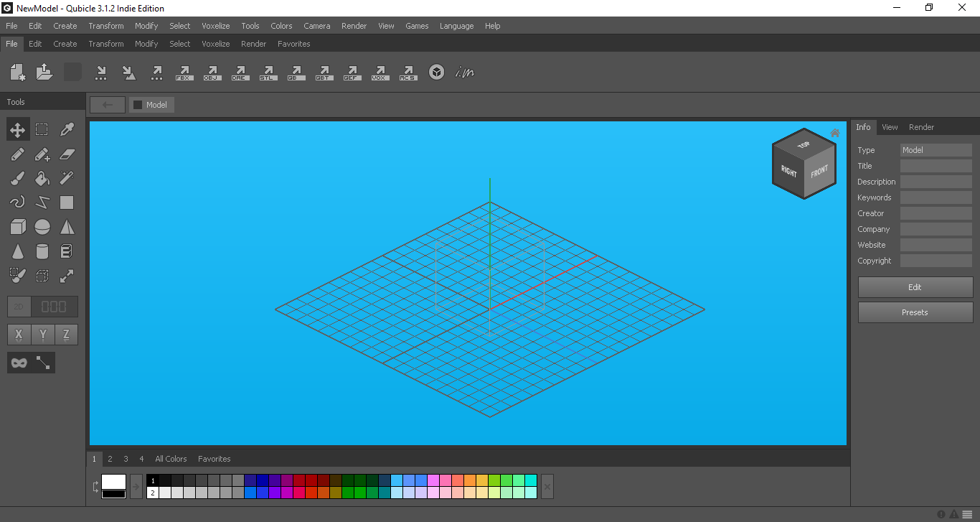The height and width of the screenshot is (522, 980).
Task: Toggle X axis mirror mode
Action: (19, 334)
